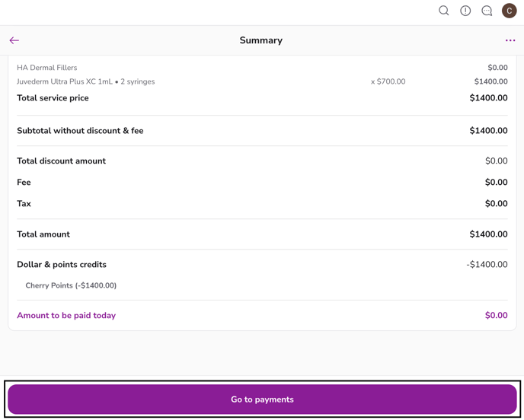The image size is (524, 420).
Task: Select the Tax row label
Action: (24, 204)
